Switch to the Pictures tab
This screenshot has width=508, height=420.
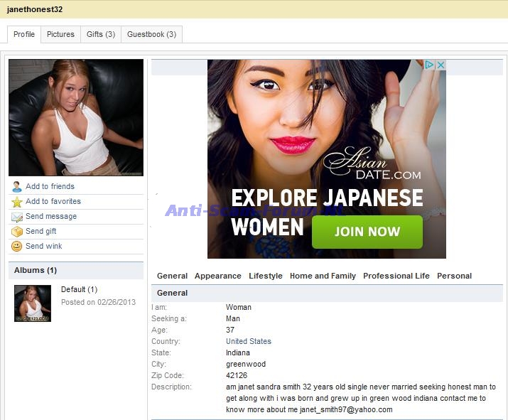60,34
